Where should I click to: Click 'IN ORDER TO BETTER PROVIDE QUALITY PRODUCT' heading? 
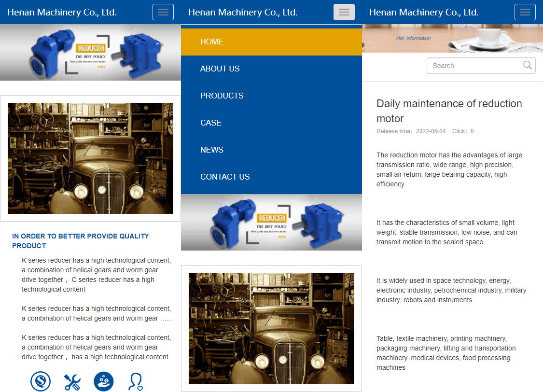(80, 241)
